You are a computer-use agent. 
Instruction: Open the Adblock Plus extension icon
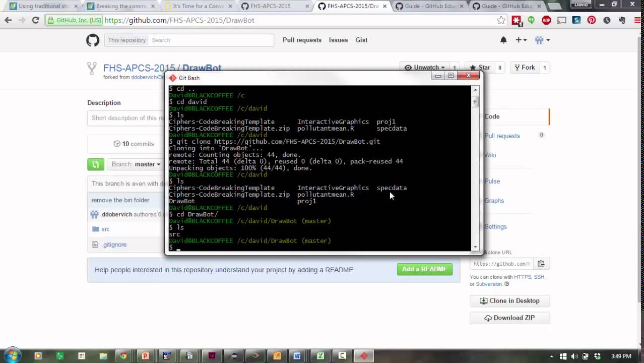pyautogui.click(x=546, y=20)
